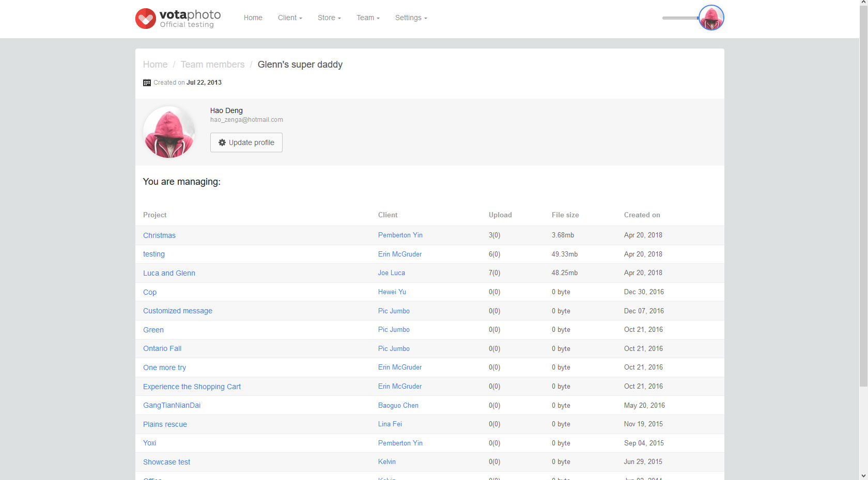Click the Glenn's super daddy breadcrumb title
The width and height of the screenshot is (868, 480).
pos(300,65)
